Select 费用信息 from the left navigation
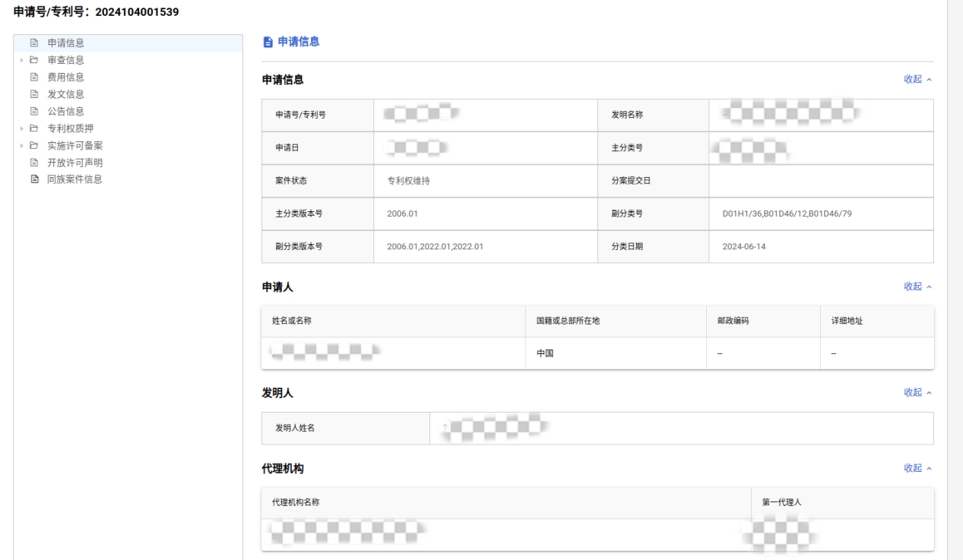 (x=65, y=77)
